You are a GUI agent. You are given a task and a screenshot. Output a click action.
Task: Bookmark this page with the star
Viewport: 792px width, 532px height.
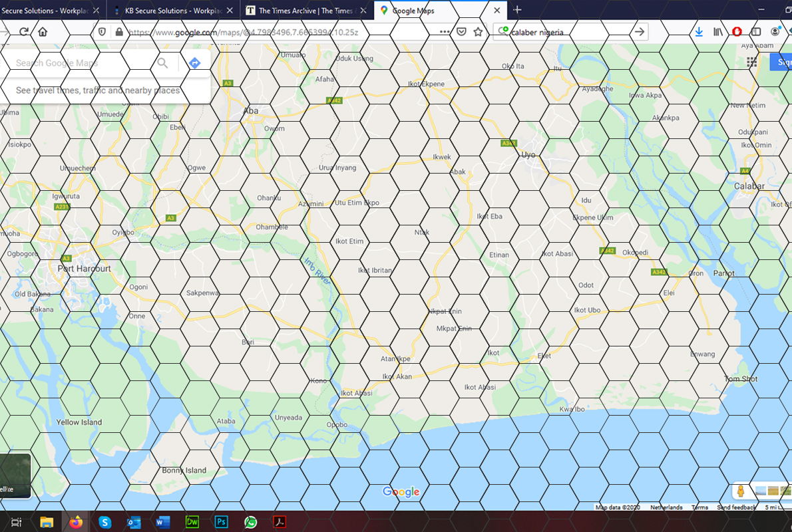tap(478, 32)
